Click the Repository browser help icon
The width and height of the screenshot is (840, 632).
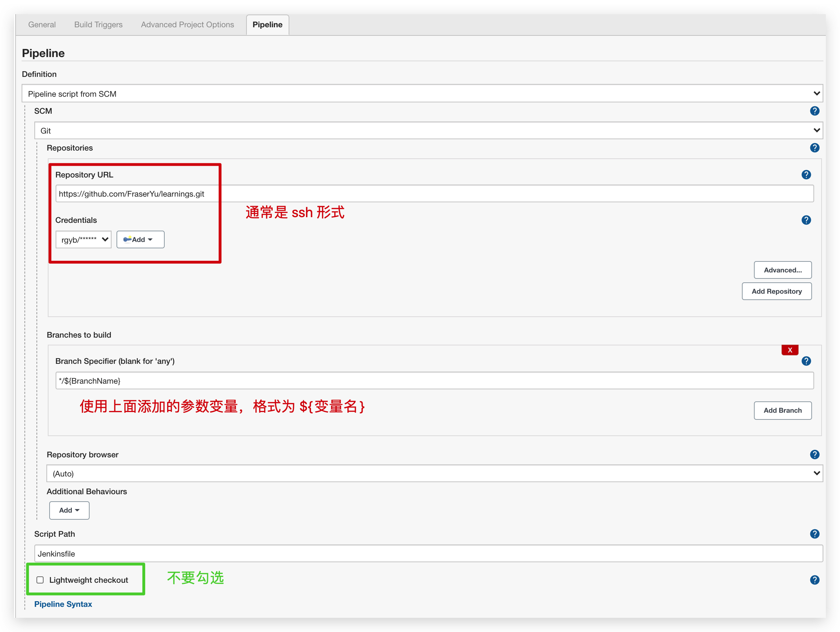click(x=809, y=454)
